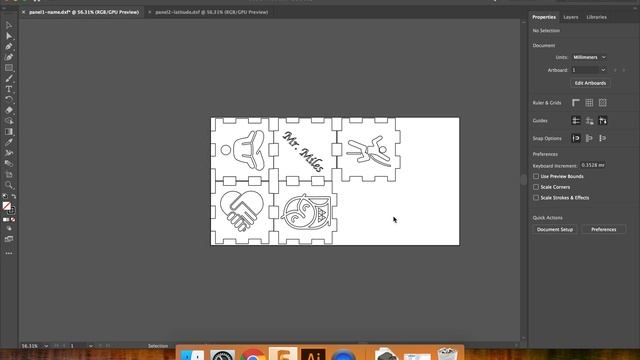Click the Preferences quick action button
Image resolution: width=640 pixels, height=360 pixels.
(604, 229)
